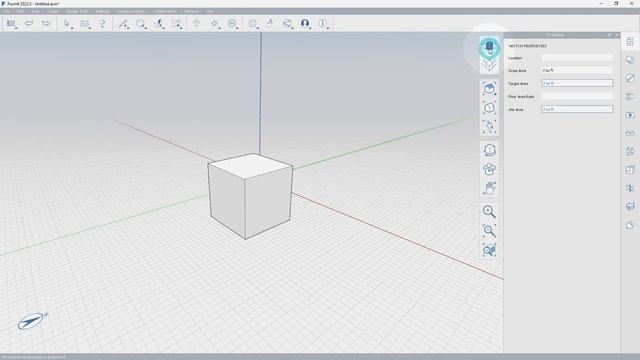Click the house view icon in navigation bar
This screenshot has height=360, width=640.
pos(489,88)
